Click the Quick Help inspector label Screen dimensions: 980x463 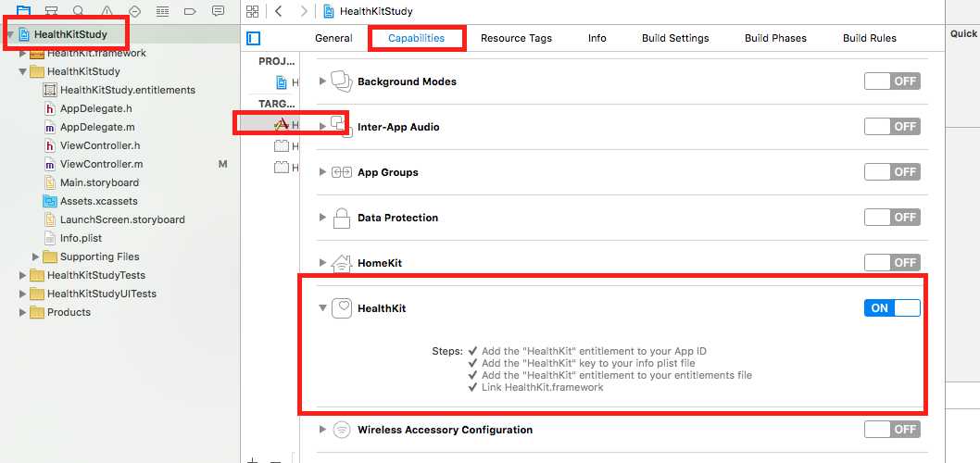[x=963, y=33]
